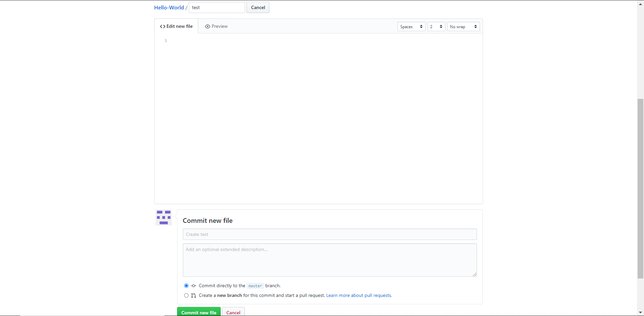Click the code brackets icon on Edit tab

click(x=162, y=26)
